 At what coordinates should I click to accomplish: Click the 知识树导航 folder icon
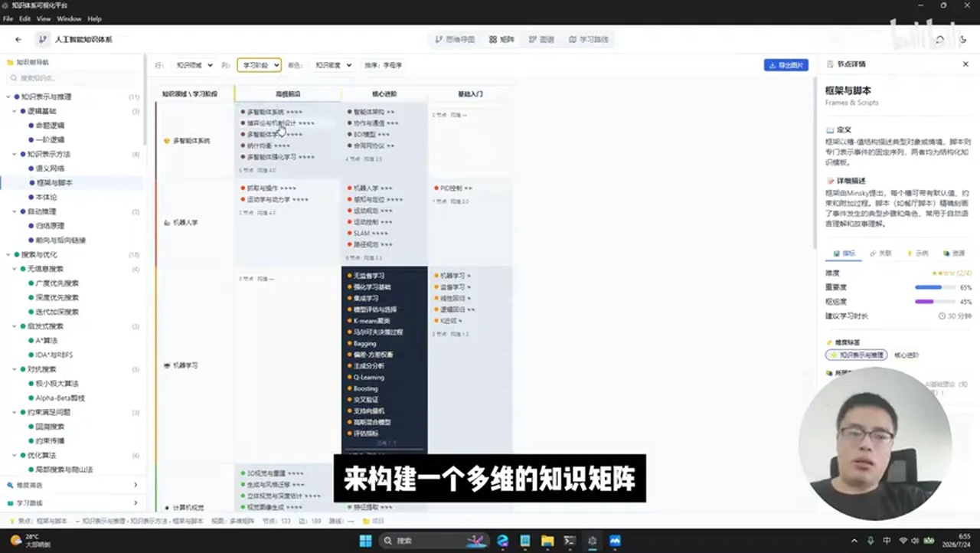coord(10,62)
